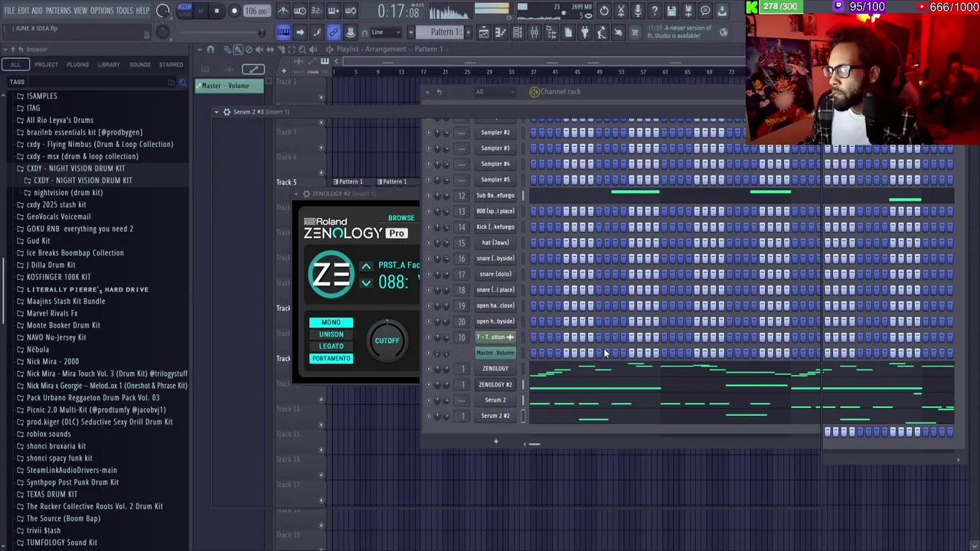
Task: Select the draw pencil tool in Playlist
Action: (x=227, y=50)
